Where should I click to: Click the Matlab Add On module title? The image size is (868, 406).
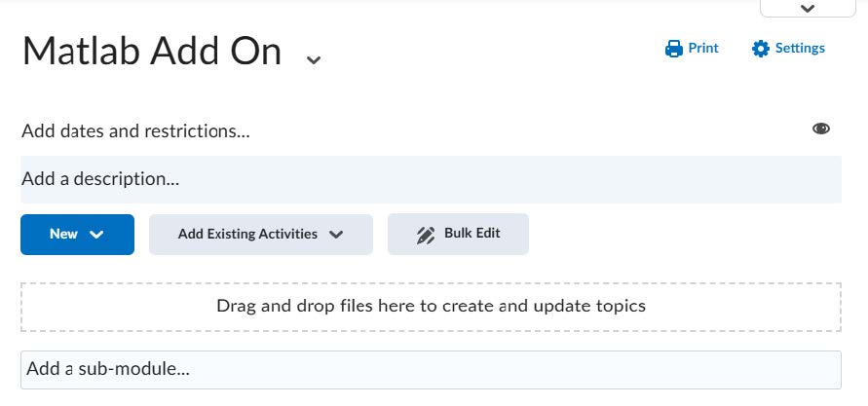pyautogui.click(x=152, y=52)
